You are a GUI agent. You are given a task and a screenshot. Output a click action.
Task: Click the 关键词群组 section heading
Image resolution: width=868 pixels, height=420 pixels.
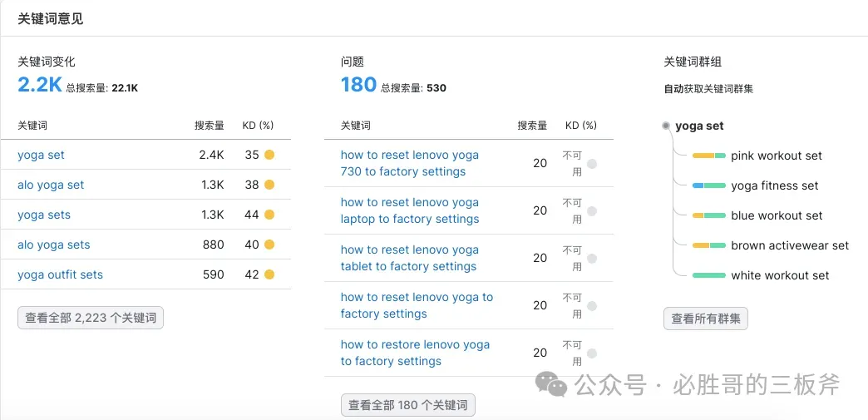click(x=693, y=62)
